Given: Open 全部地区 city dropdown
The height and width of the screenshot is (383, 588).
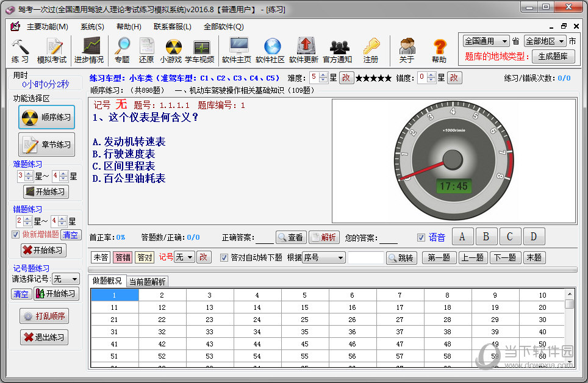Looking at the screenshot, I should tap(545, 41).
